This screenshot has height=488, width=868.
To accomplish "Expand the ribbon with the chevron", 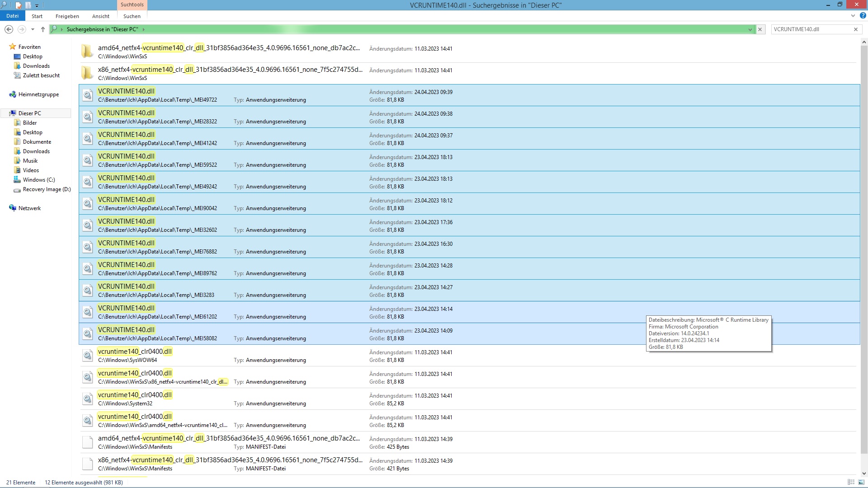I will [853, 16].
